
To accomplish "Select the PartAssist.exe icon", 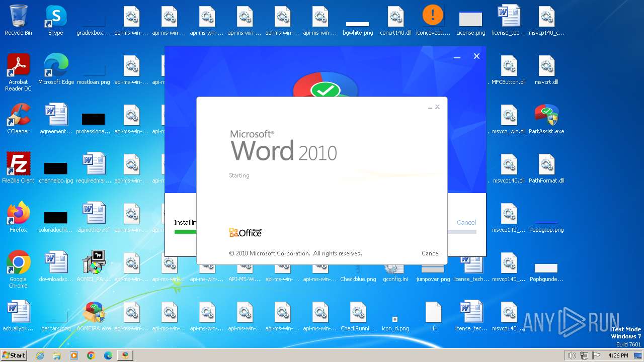I will [546, 119].
